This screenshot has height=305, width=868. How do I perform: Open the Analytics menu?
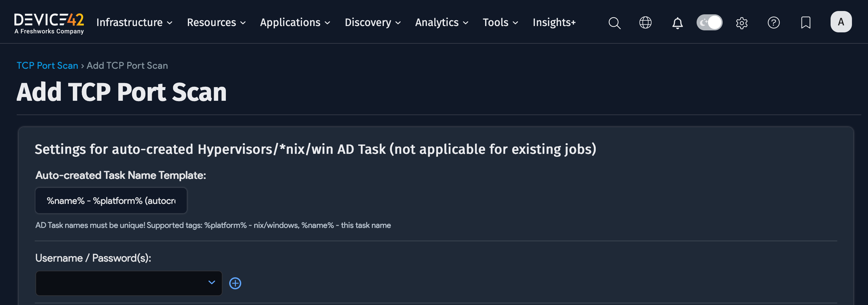click(x=441, y=23)
